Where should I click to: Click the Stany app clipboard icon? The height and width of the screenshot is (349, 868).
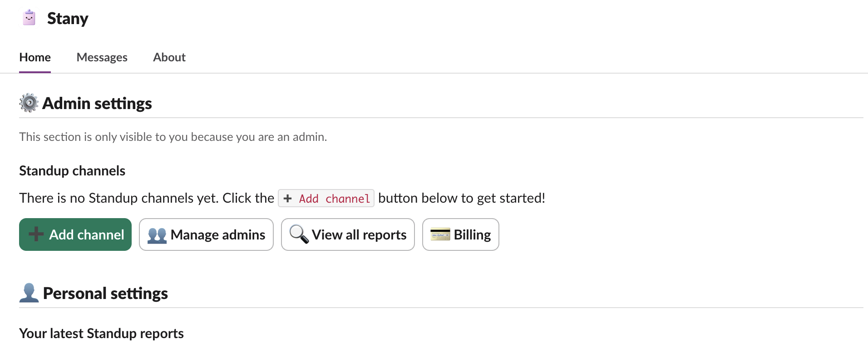[29, 18]
